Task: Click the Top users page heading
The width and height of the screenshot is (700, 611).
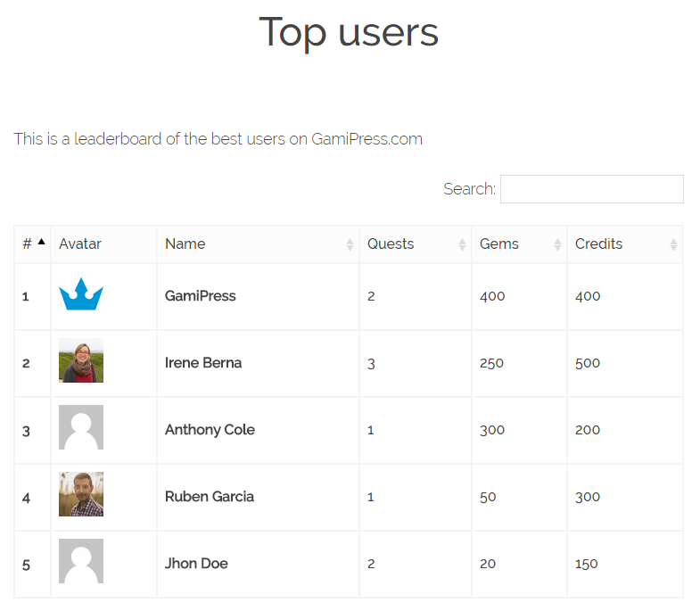Action: point(349,32)
